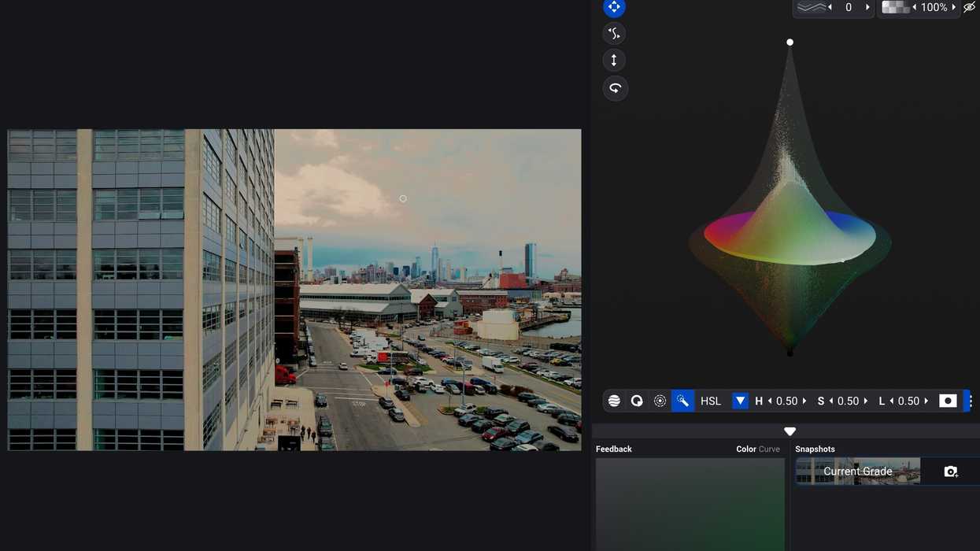The width and height of the screenshot is (980, 551).
Task: Decrease the H value with left arrow
Action: coord(770,401)
